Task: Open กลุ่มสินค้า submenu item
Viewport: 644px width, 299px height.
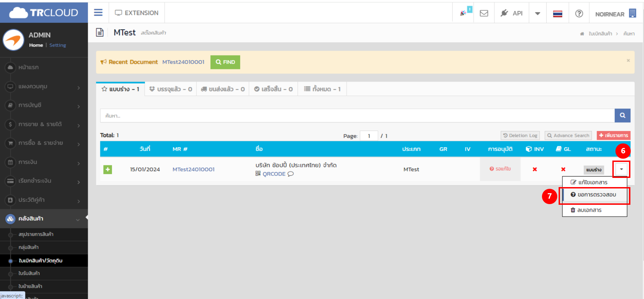Action: click(x=29, y=247)
